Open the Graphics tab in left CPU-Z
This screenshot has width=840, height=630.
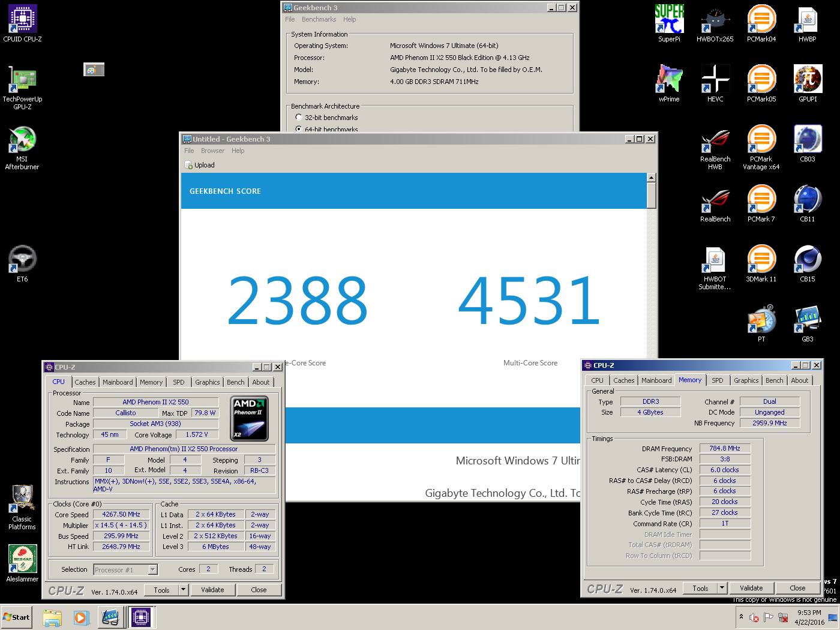(208, 382)
